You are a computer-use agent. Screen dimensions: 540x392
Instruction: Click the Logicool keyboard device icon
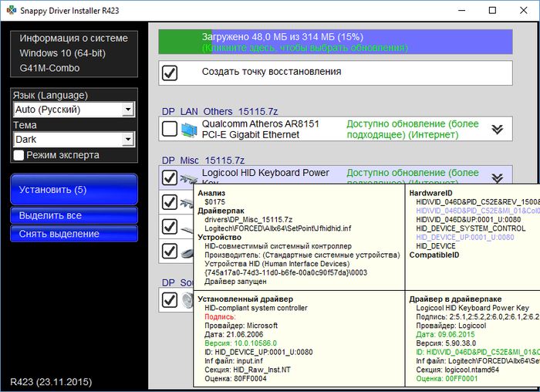click(188, 178)
